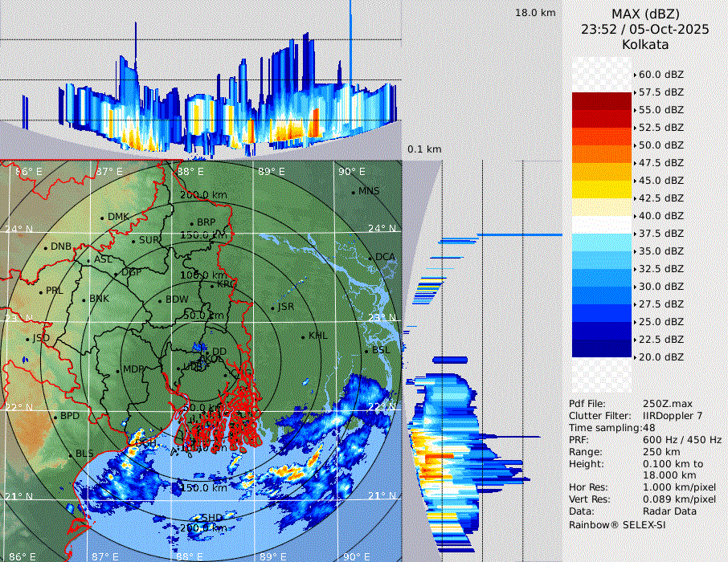
Task: Select the MDP station point
Action: click(118, 370)
